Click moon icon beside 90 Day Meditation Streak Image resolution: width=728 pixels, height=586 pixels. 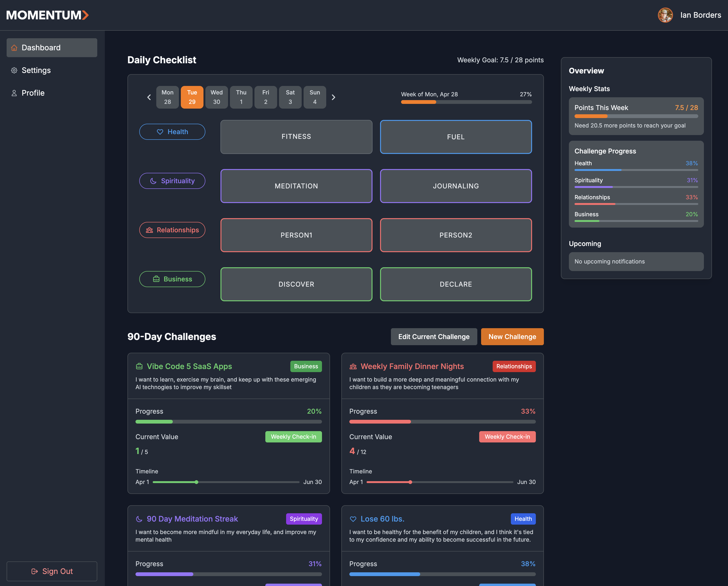point(139,519)
